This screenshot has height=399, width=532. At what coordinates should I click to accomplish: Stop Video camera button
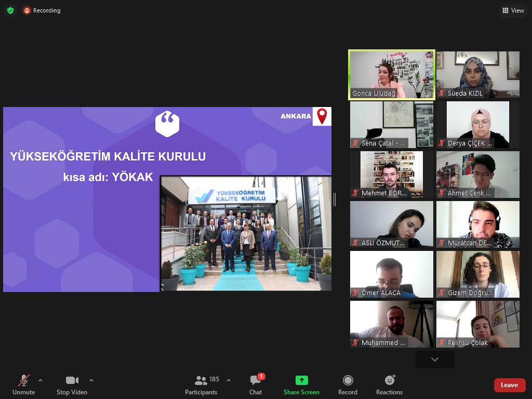tap(72, 385)
